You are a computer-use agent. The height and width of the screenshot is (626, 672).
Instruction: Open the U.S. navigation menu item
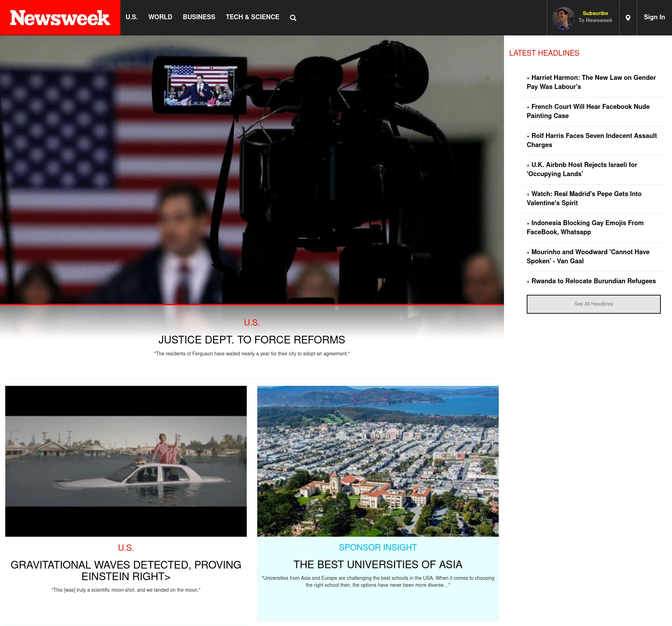coord(132,17)
